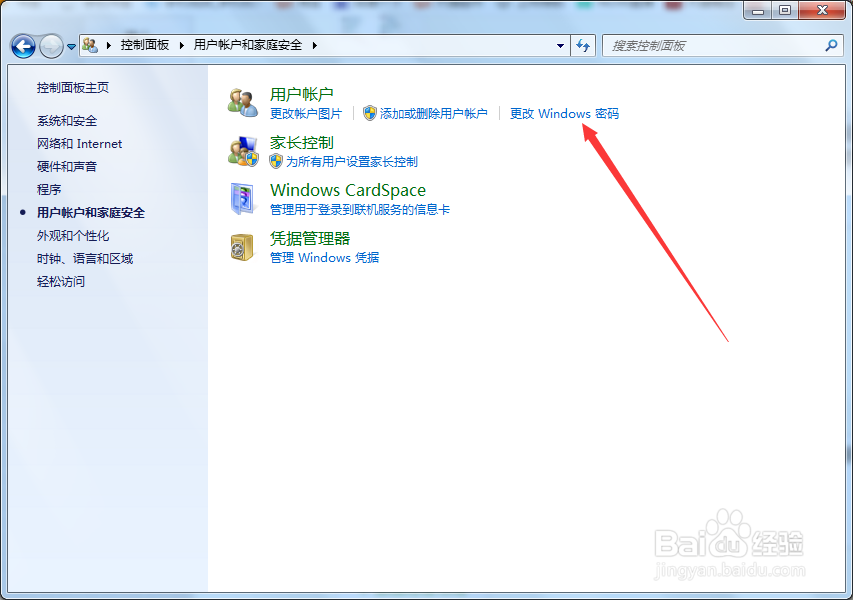Open the recent pages dropdown beside navigation arrows
This screenshot has height=600, width=853.
(70, 45)
